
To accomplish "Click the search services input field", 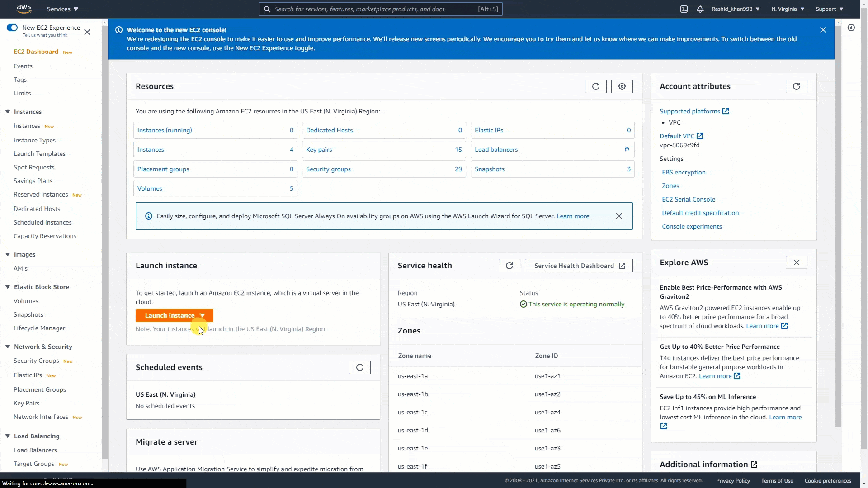I will tap(380, 9).
